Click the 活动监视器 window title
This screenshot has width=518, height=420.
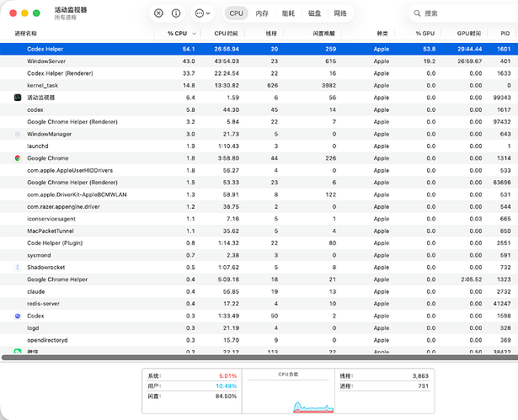(x=71, y=10)
